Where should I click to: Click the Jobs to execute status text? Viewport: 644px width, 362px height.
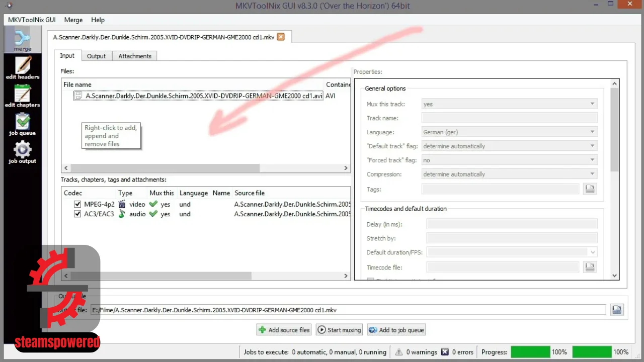pyautogui.click(x=315, y=352)
